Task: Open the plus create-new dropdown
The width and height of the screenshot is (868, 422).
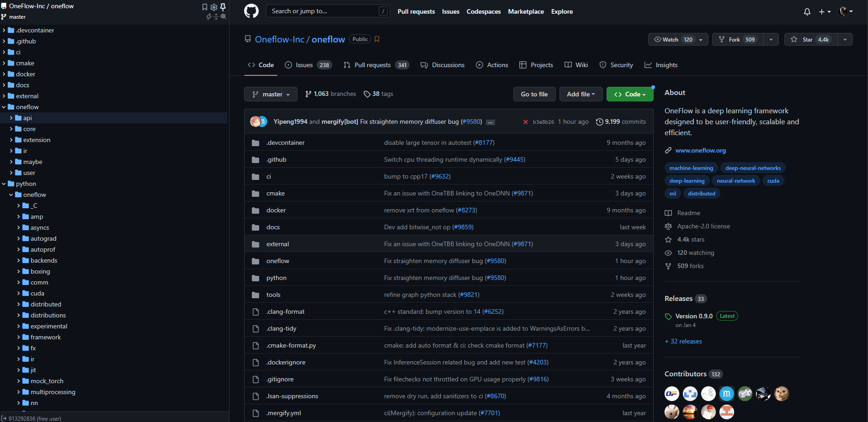Action: (825, 11)
